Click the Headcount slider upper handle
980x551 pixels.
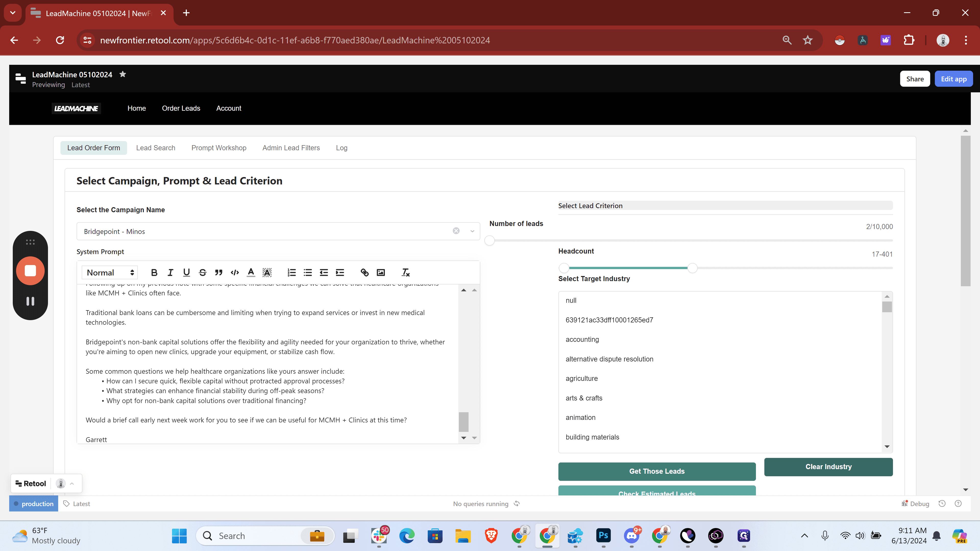(692, 268)
